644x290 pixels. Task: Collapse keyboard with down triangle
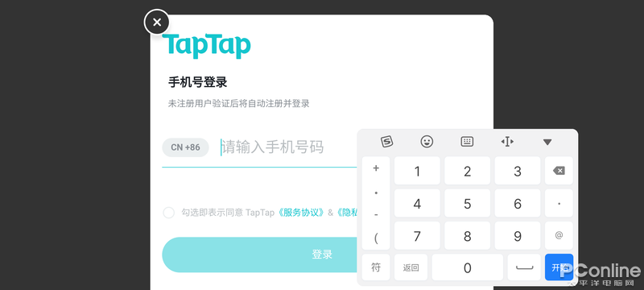click(547, 142)
